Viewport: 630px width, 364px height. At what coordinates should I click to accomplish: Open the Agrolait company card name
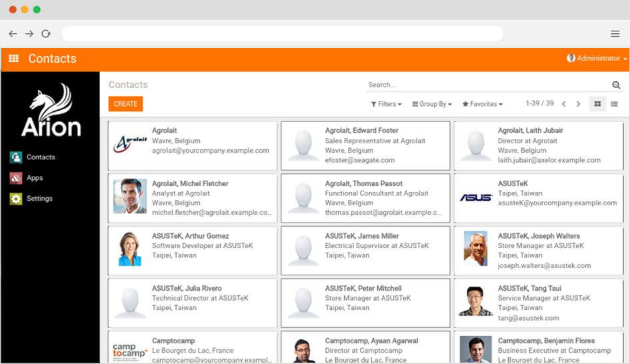[x=164, y=131]
